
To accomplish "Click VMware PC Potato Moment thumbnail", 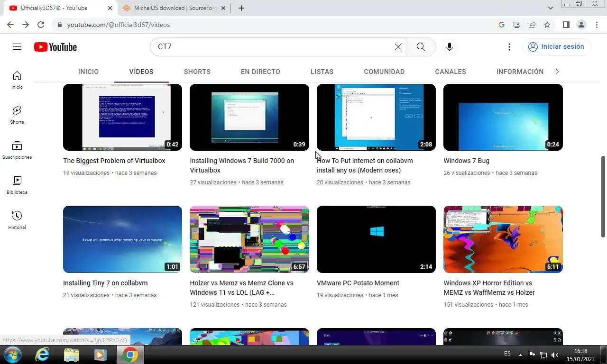I will pyautogui.click(x=376, y=239).
